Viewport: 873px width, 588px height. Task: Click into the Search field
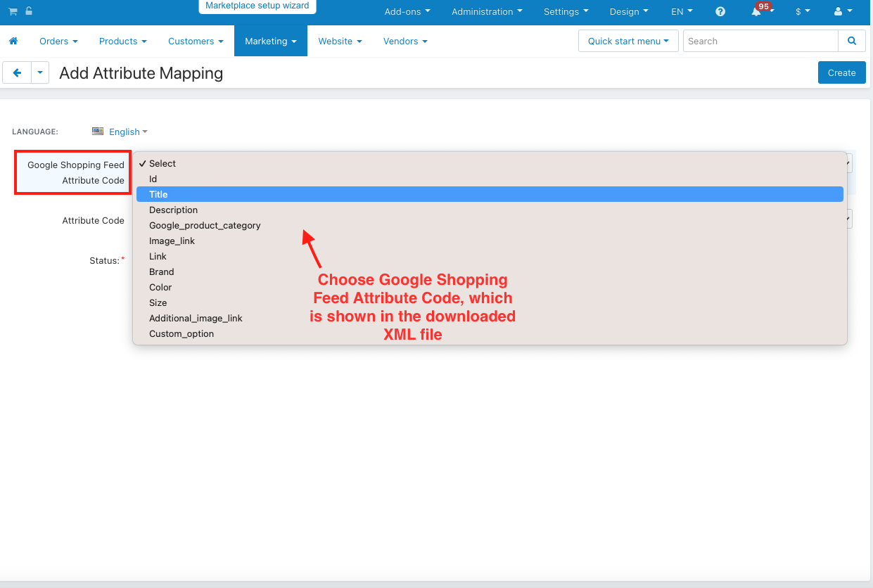[760, 41]
